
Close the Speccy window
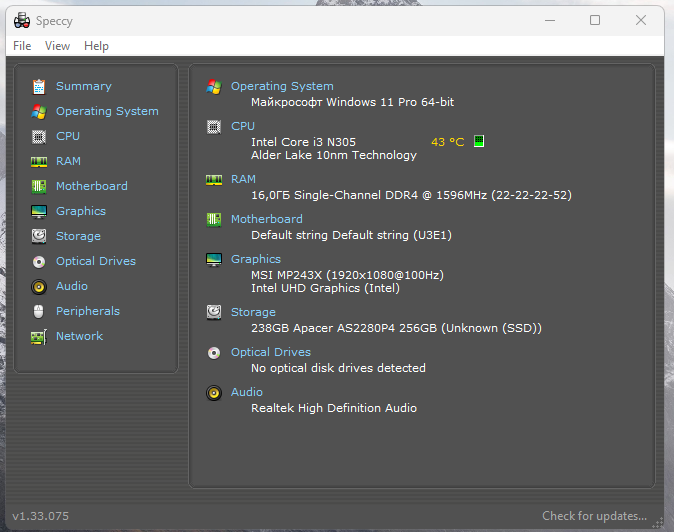641,20
